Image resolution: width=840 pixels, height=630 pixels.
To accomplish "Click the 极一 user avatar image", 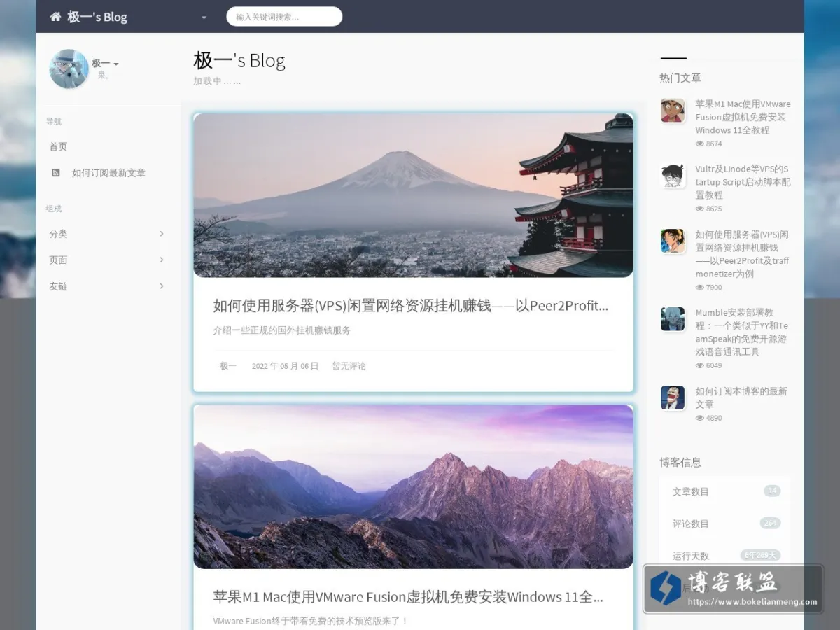I will pyautogui.click(x=69, y=69).
